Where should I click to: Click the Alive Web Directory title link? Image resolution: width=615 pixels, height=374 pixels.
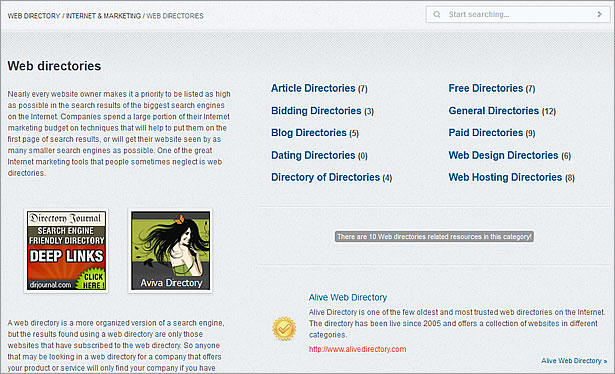[348, 298]
